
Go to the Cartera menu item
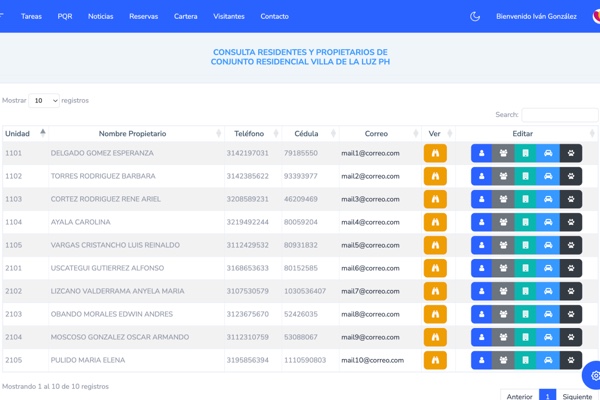pos(185,16)
